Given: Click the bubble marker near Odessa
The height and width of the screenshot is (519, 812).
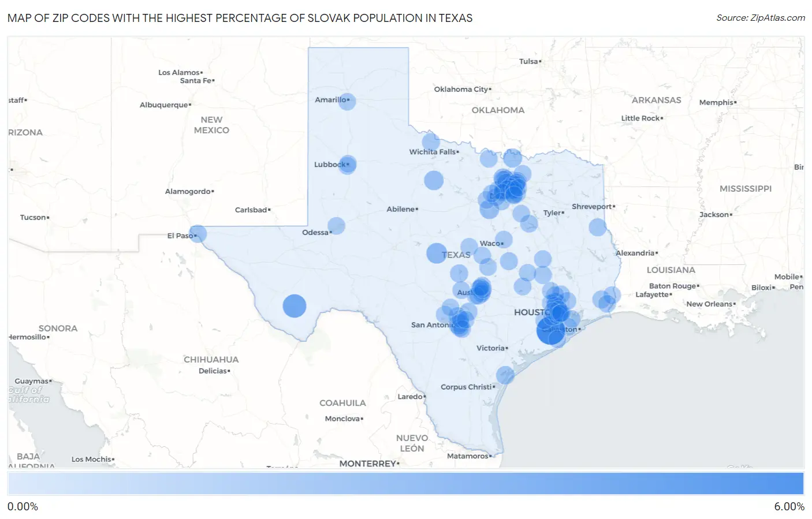Looking at the screenshot, I should click(x=336, y=226).
